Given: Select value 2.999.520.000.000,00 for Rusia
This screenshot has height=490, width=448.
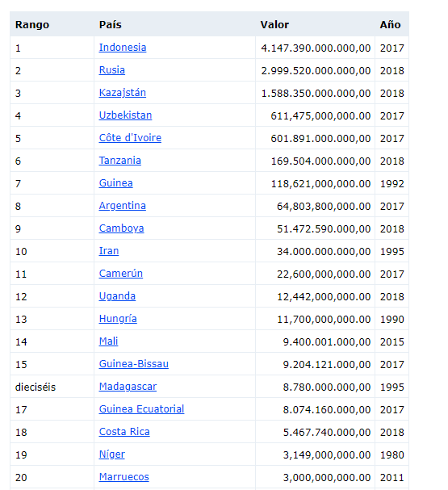Looking at the screenshot, I should click(x=316, y=70).
